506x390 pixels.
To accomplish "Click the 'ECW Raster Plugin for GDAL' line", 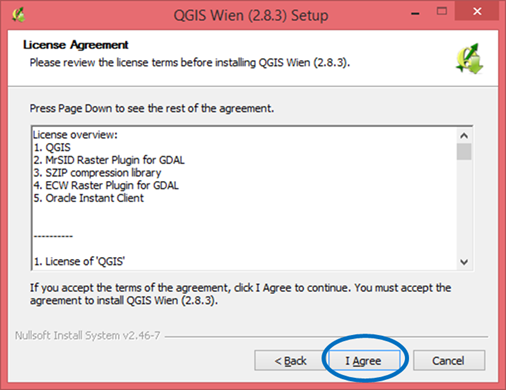I will click(x=106, y=185).
